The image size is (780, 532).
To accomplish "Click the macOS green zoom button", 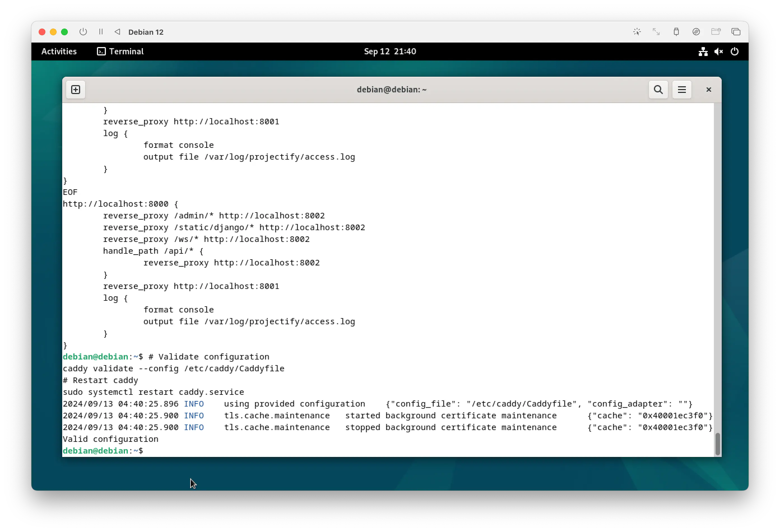I will coord(64,32).
